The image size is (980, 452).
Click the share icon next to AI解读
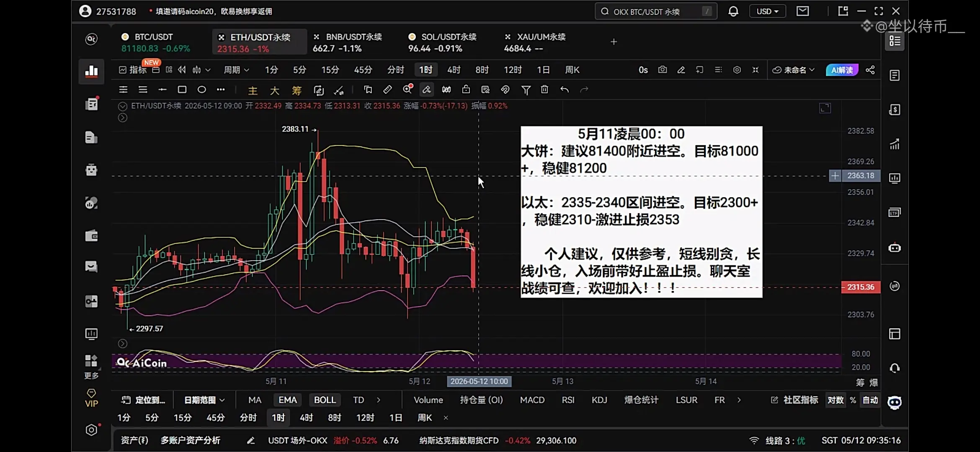click(870, 70)
